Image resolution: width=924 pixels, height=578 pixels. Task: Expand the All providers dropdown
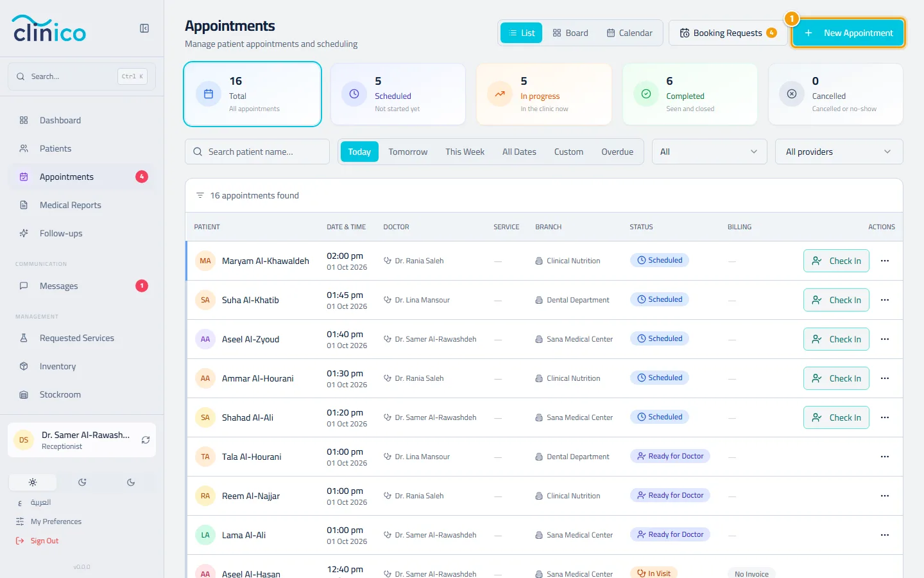coord(839,152)
